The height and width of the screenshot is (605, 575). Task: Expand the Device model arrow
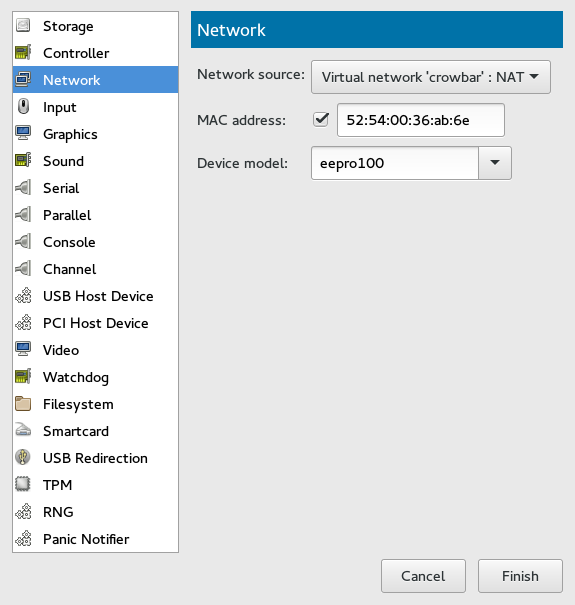495,163
